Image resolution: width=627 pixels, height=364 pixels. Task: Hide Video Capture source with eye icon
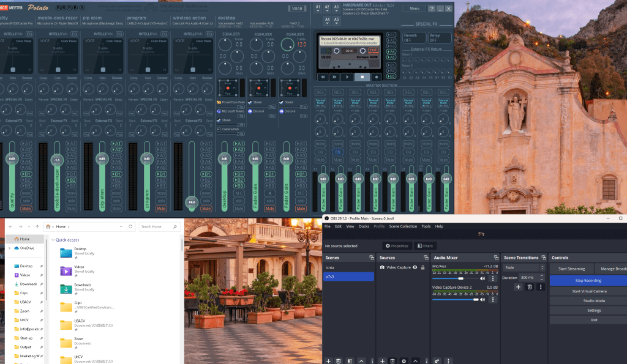415,267
